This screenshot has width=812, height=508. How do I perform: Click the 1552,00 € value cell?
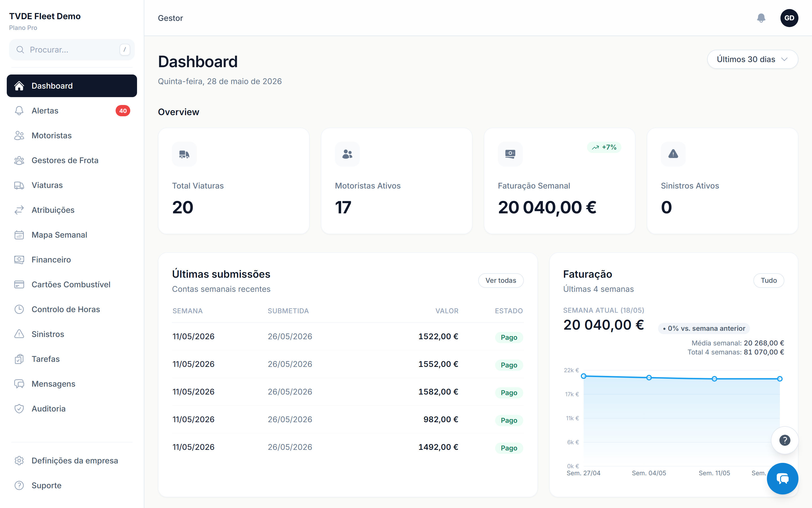[x=438, y=364]
